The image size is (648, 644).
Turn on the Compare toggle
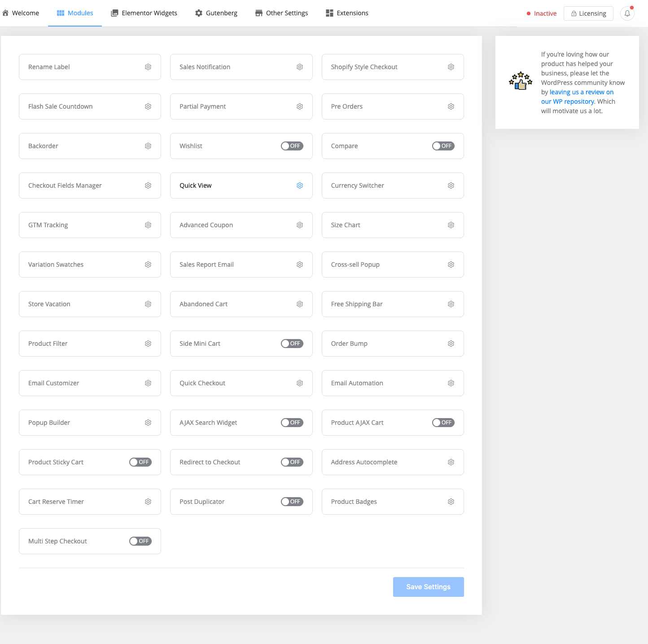click(443, 146)
